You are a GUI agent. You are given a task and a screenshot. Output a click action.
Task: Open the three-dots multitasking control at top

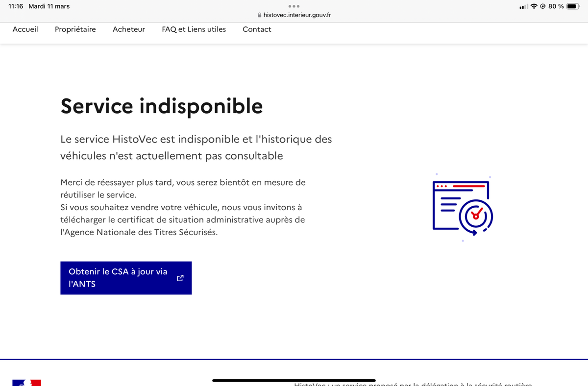tap(294, 6)
